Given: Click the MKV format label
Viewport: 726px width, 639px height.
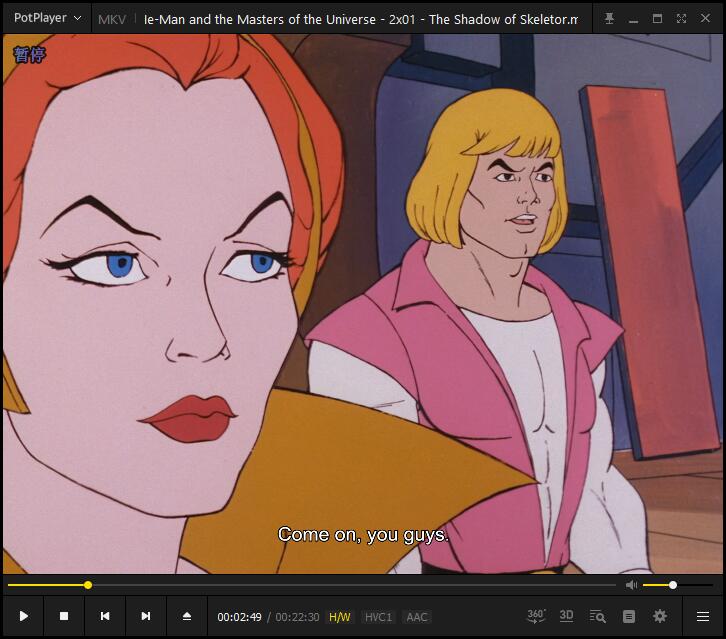Looking at the screenshot, I should [112, 19].
